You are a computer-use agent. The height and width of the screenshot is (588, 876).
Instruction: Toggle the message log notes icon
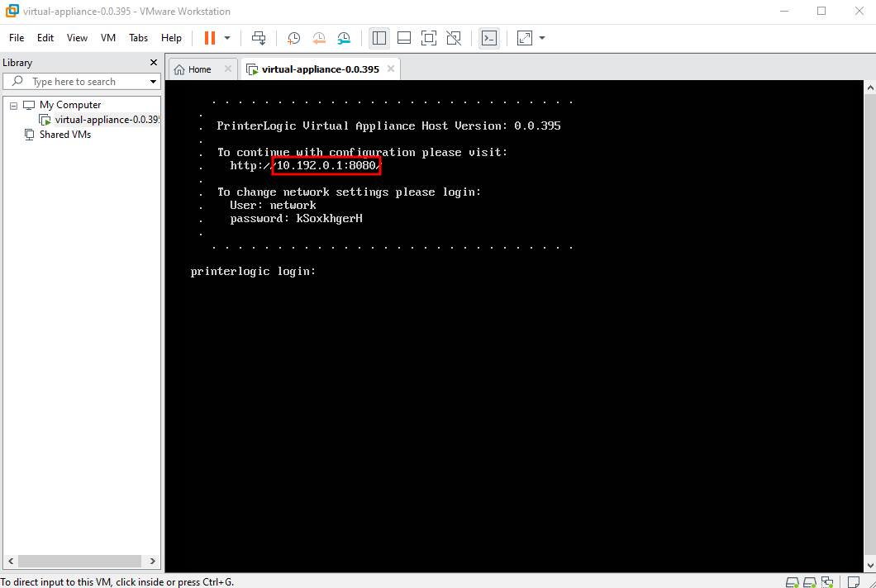click(854, 582)
